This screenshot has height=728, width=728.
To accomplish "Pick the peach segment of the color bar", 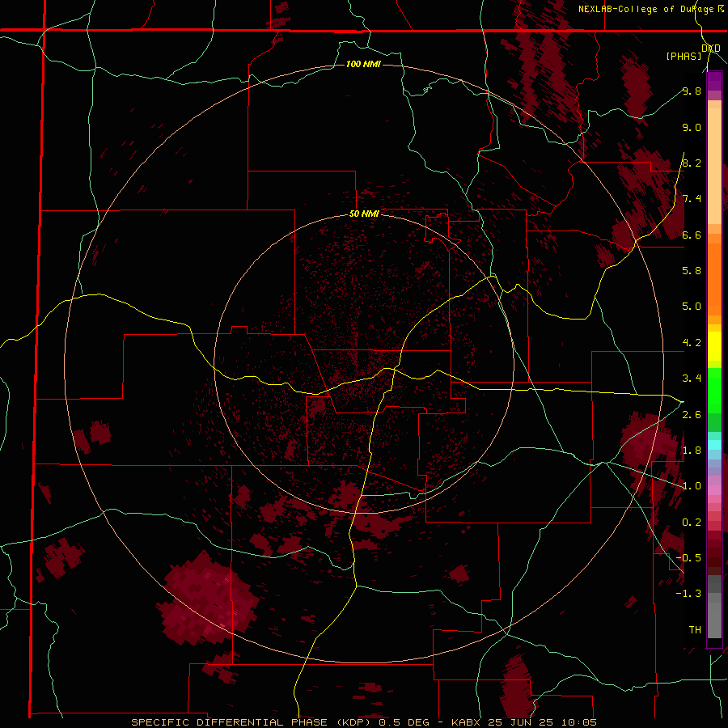I will pyautogui.click(x=714, y=167).
